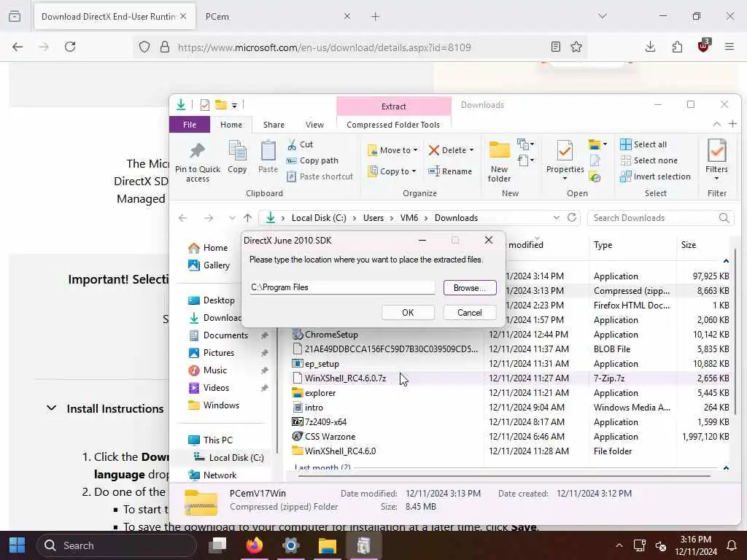747x560 pixels.
Task: Open the notifications bell in system tray
Action: click(731, 545)
